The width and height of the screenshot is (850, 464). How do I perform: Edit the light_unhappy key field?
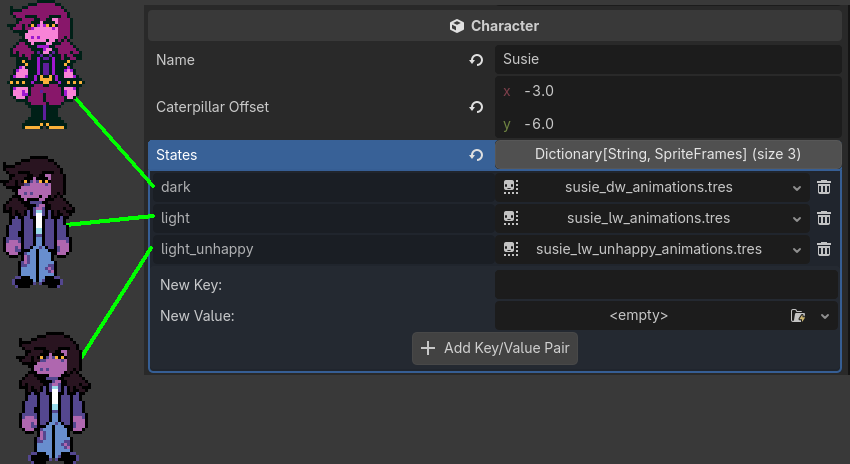pyautogui.click(x=324, y=249)
